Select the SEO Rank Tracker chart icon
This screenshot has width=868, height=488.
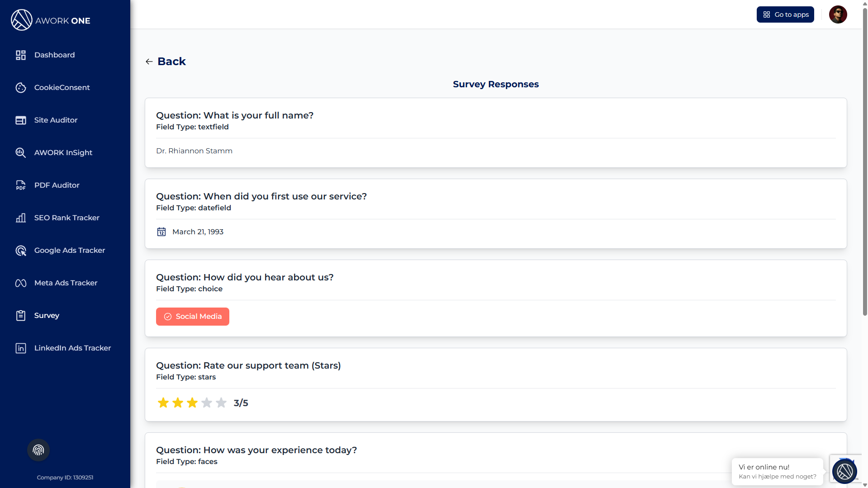tap(21, 218)
